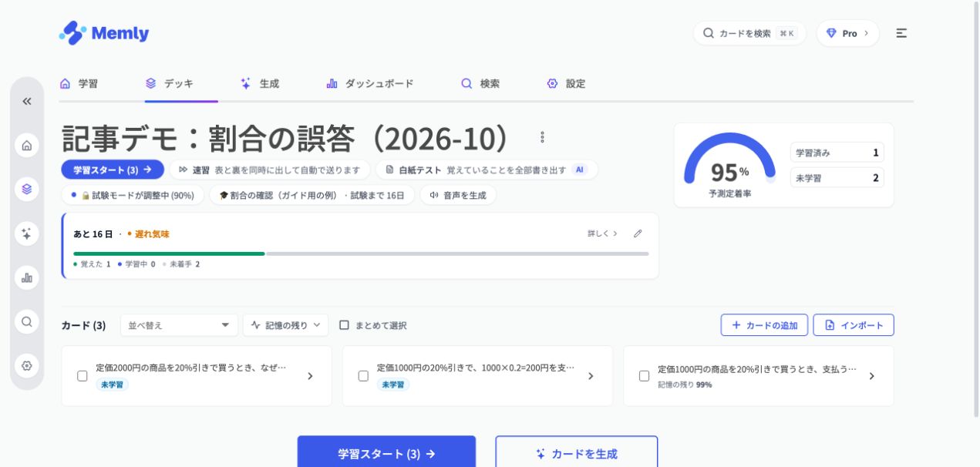The height and width of the screenshot is (467, 980).
Task: Click the 遅れ気味 status label
Action: click(x=148, y=234)
